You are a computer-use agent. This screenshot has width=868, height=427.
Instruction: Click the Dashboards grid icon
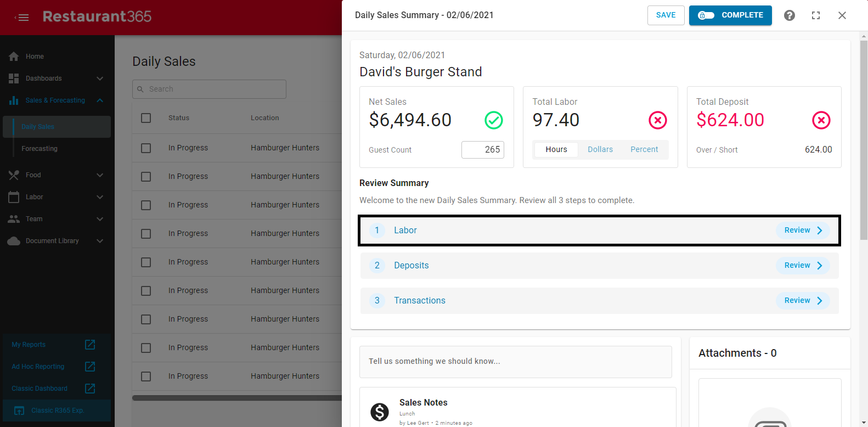click(14, 78)
